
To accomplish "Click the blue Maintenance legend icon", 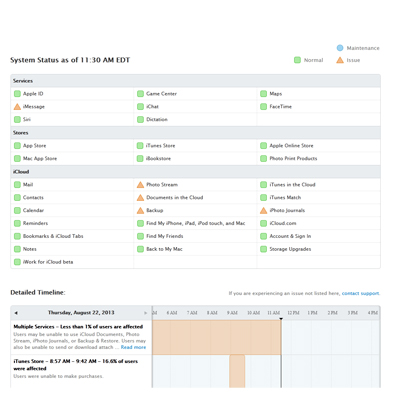I will [x=340, y=48].
